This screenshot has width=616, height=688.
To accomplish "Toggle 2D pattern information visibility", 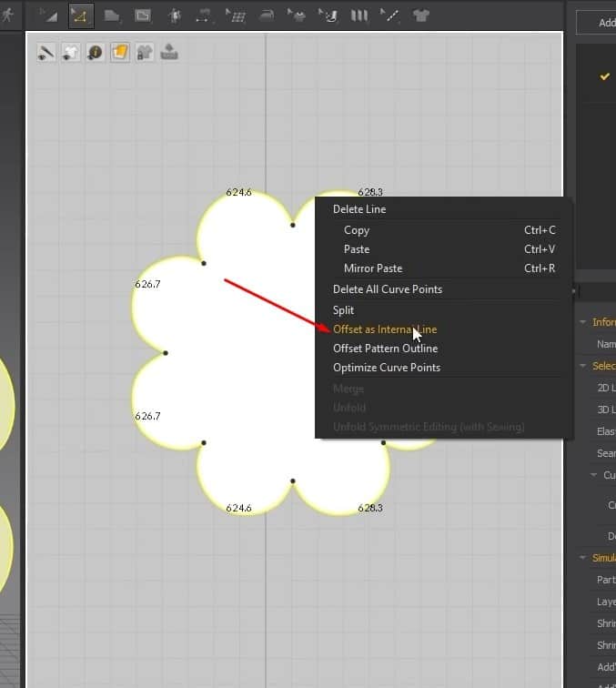I will [95, 53].
